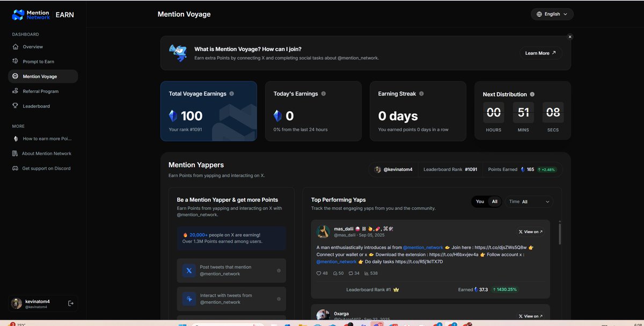Click the logout icon beside kevinatom4
This screenshot has height=326, width=644.
pyautogui.click(x=70, y=303)
